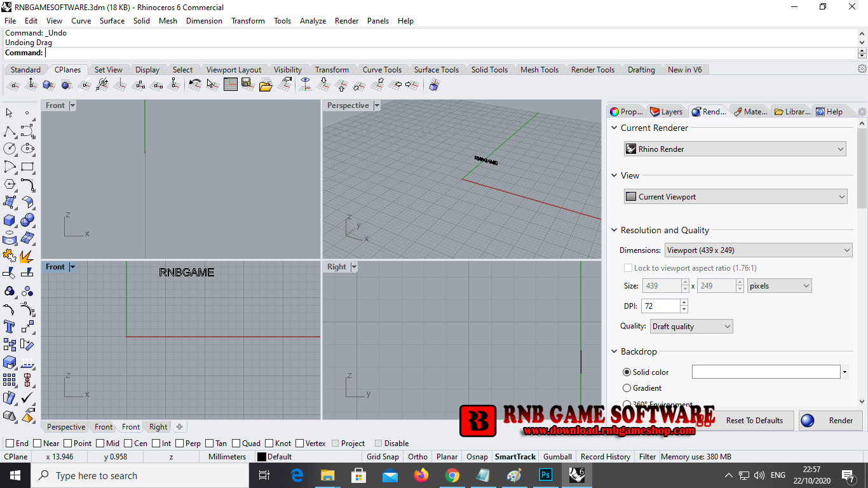Open panel options gear beside Help tab
The width and height of the screenshot is (868, 488).
[x=862, y=112]
